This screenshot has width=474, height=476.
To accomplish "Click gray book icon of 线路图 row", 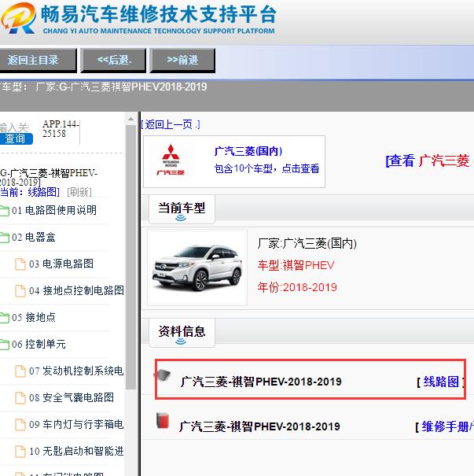I will pos(164,376).
